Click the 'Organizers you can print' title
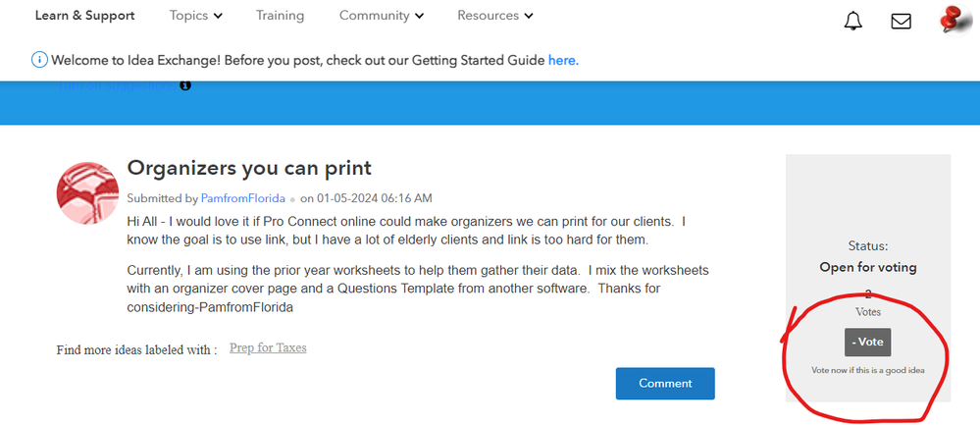The height and width of the screenshot is (425, 980). pyautogui.click(x=249, y=168)
